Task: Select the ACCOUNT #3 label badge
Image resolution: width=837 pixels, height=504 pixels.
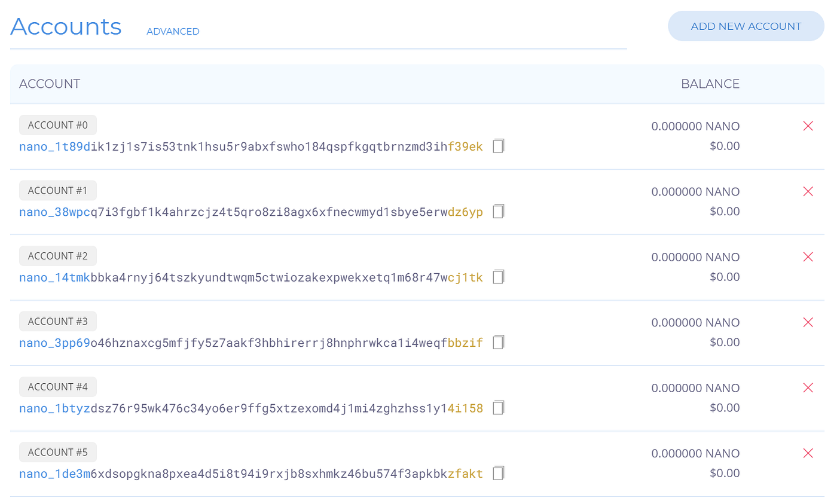Action: click(58, 322)
